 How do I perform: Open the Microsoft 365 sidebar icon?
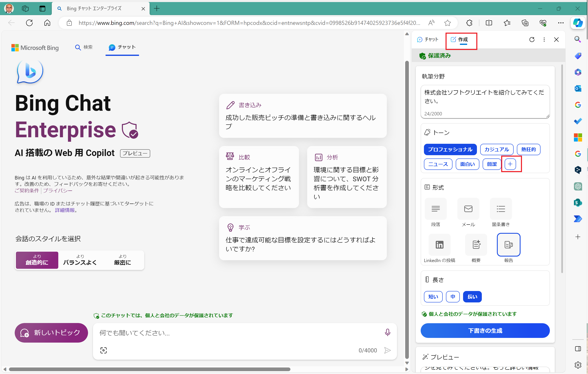tap(578, 72)
